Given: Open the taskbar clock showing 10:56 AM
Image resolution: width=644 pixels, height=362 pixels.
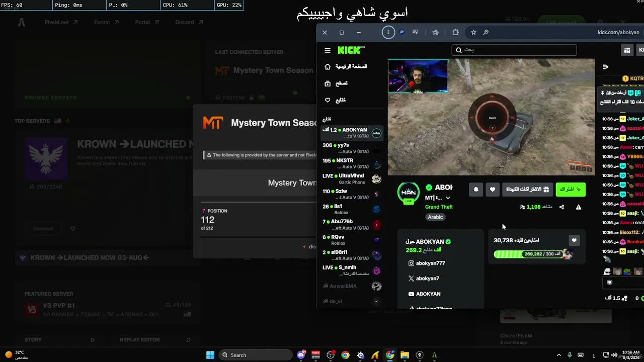Looking at the screenshot, I should point(630,355).
